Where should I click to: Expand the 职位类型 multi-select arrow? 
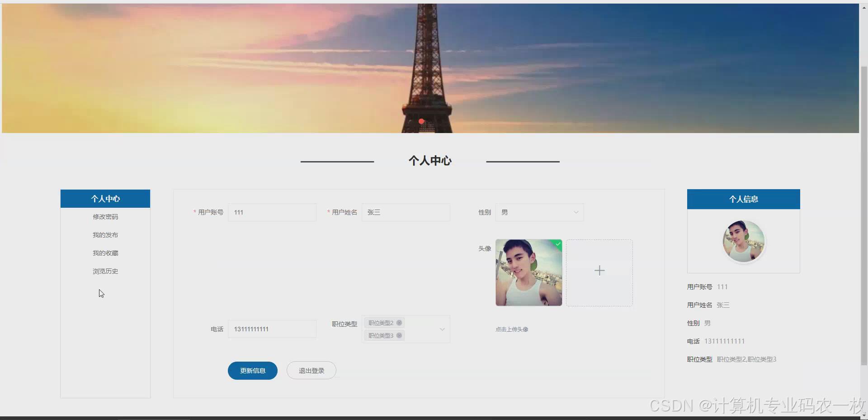tap(442, 329)
